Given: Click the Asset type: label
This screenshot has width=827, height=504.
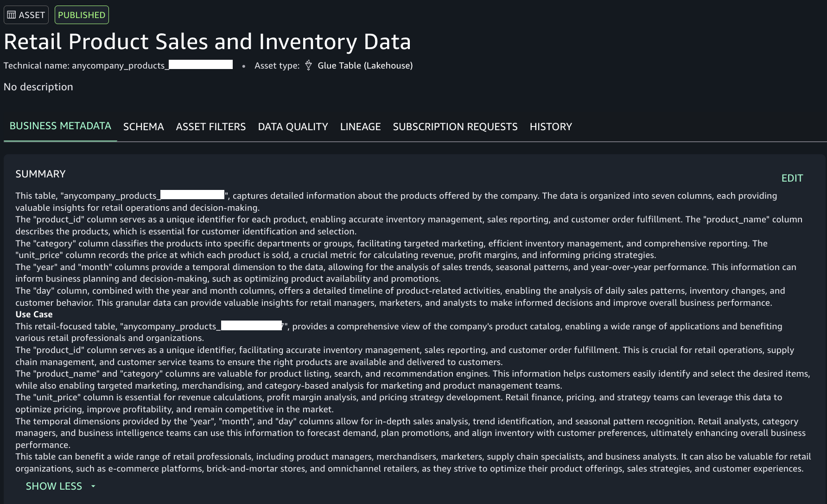Looking at the screenshot, I should pyautogui.click(x=277, y=66).
